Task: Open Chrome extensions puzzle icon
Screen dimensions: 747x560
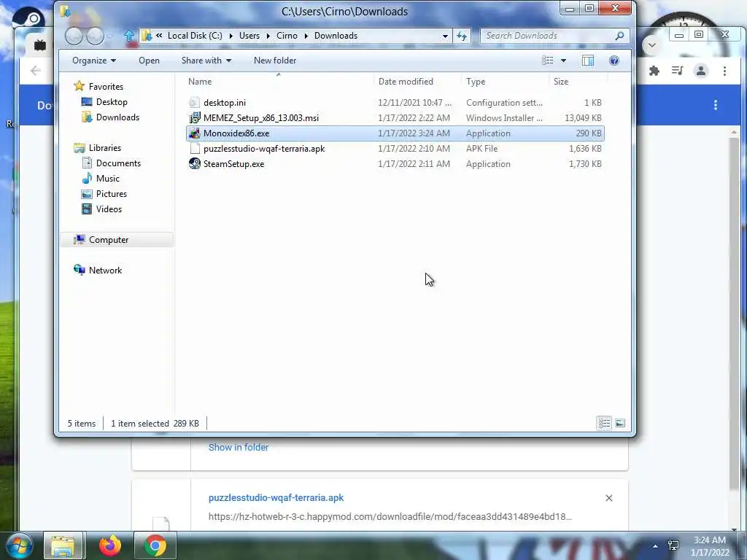Action: [x=654, y=71]
